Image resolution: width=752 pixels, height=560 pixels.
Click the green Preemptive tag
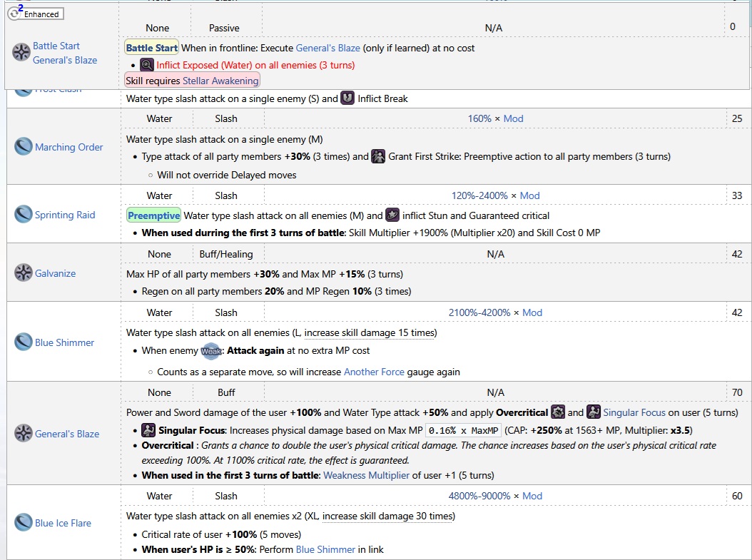tap(153, 215)
